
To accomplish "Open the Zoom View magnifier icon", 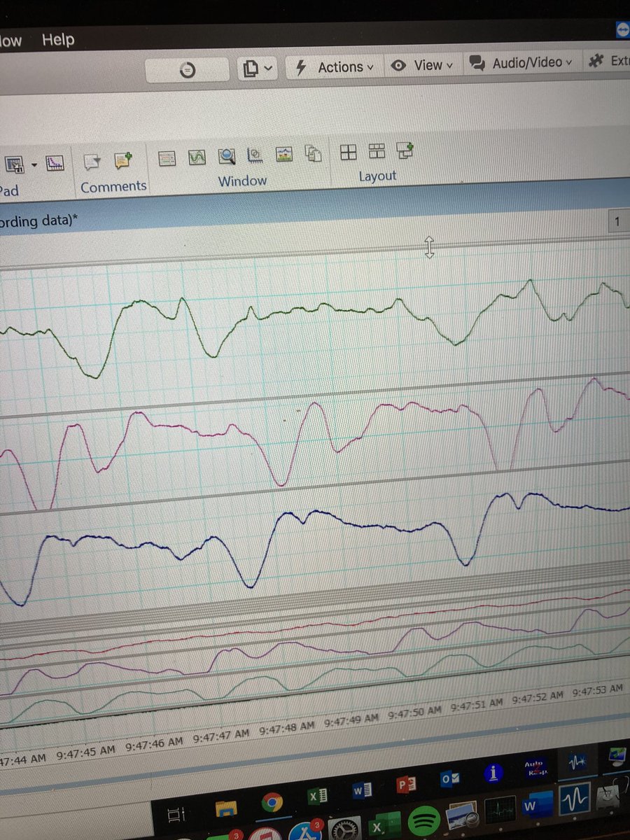I will tap(227, 156).
